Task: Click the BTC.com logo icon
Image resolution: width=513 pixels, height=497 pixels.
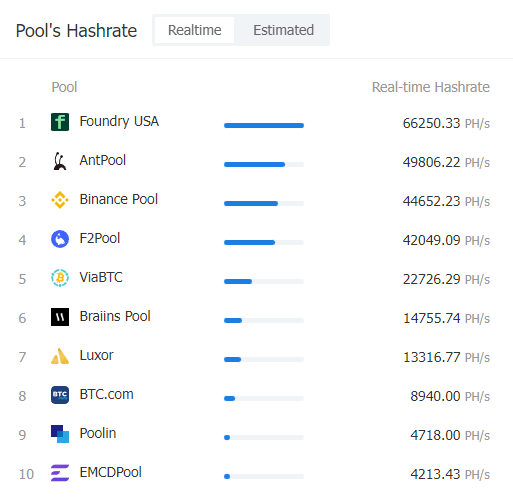Action: coord(60,395)
